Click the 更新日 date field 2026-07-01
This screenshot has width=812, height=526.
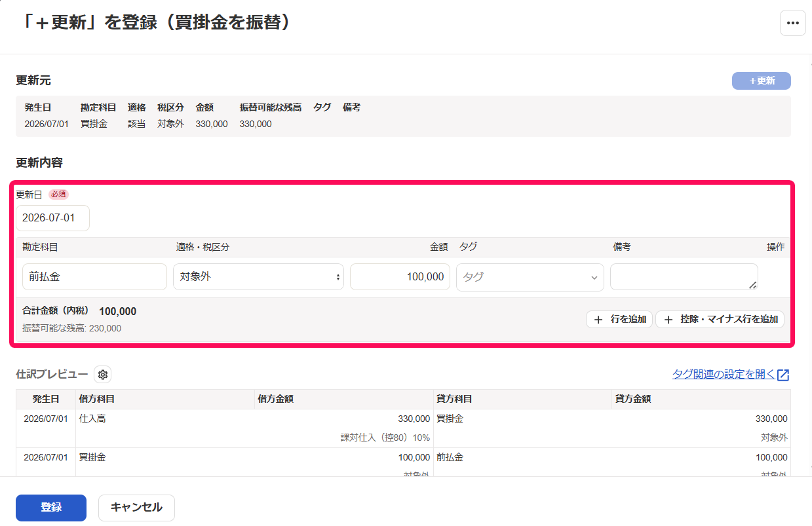(52, 218)
